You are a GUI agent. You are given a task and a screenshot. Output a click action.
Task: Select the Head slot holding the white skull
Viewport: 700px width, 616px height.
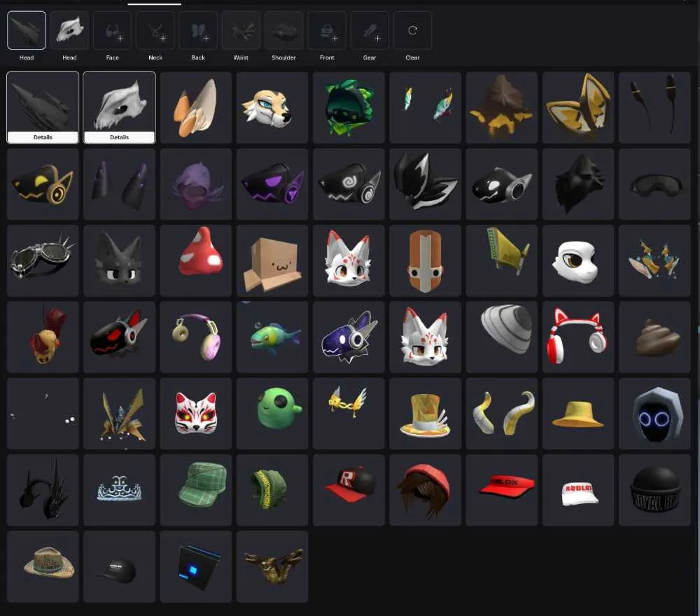tap(69, 30)
